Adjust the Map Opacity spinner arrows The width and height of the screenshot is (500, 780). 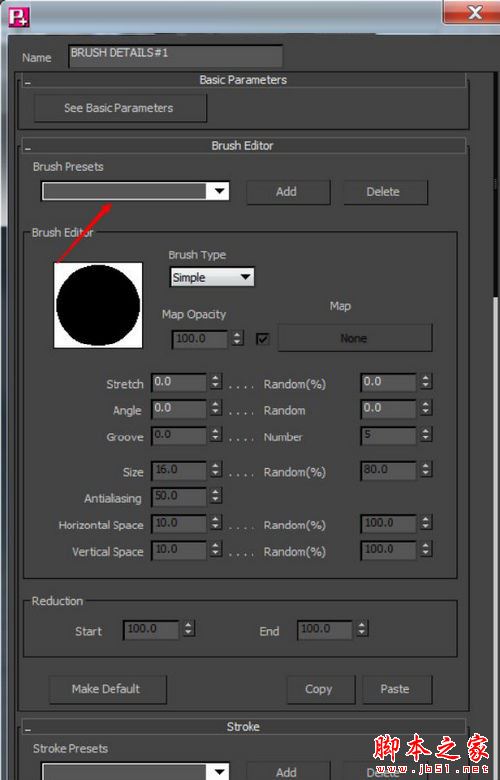237,339
